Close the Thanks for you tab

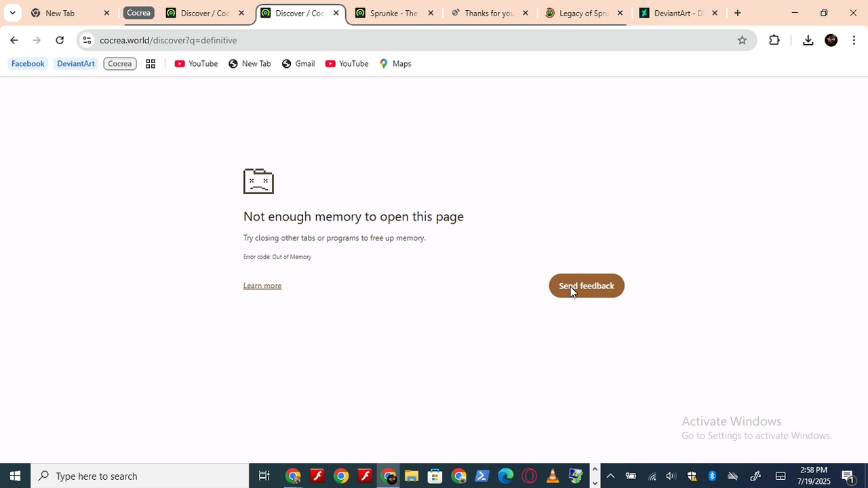[x=525, y=13]
